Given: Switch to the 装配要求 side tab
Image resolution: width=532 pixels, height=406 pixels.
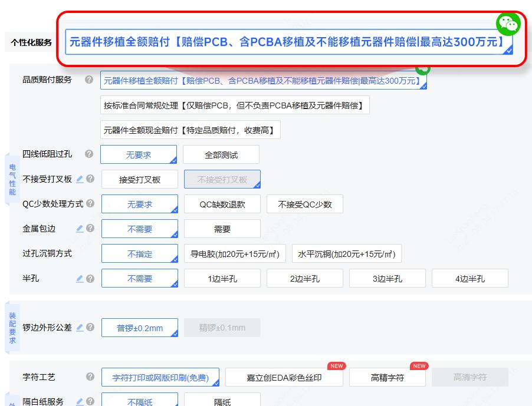Looking at the screenshot, I should tap(12, 328).
